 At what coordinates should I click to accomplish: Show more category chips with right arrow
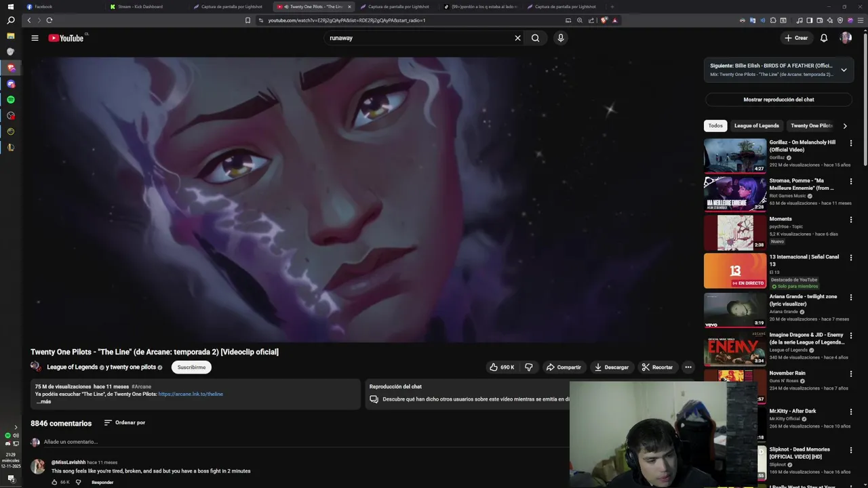844,125
